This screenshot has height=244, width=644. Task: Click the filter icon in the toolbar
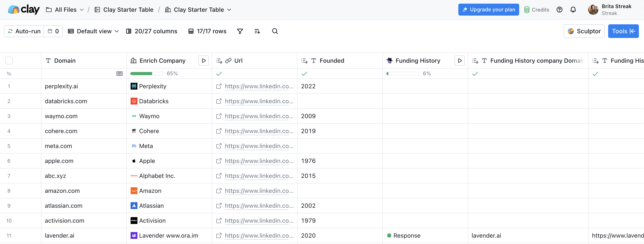pos(240,31)
